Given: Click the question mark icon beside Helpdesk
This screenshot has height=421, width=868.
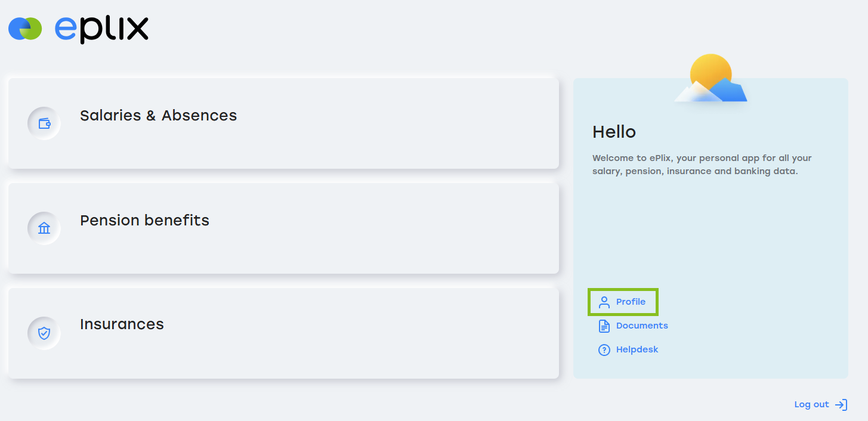Looking at the screenshot, I should pyautogui.click(x=604, y=350).
